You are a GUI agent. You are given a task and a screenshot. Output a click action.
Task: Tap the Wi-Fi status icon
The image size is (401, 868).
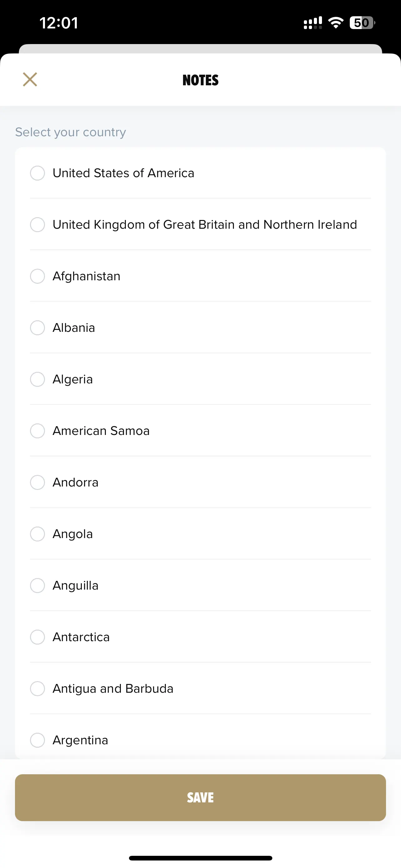(x=336, y=22)
